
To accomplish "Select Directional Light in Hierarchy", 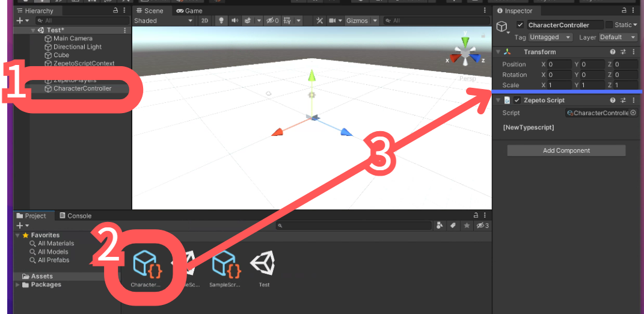I will [x=77, y=47].
